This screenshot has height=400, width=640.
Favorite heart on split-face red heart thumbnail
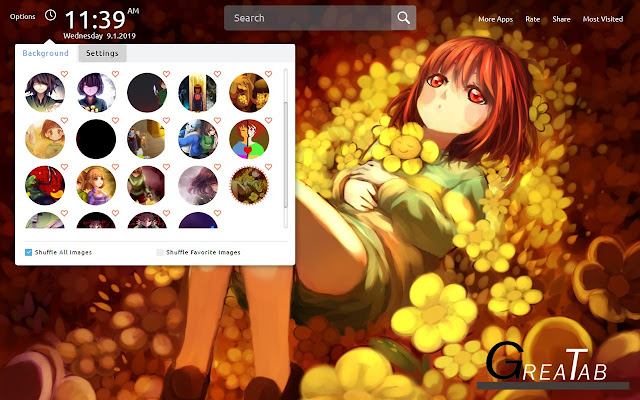(x=269, y=120)
